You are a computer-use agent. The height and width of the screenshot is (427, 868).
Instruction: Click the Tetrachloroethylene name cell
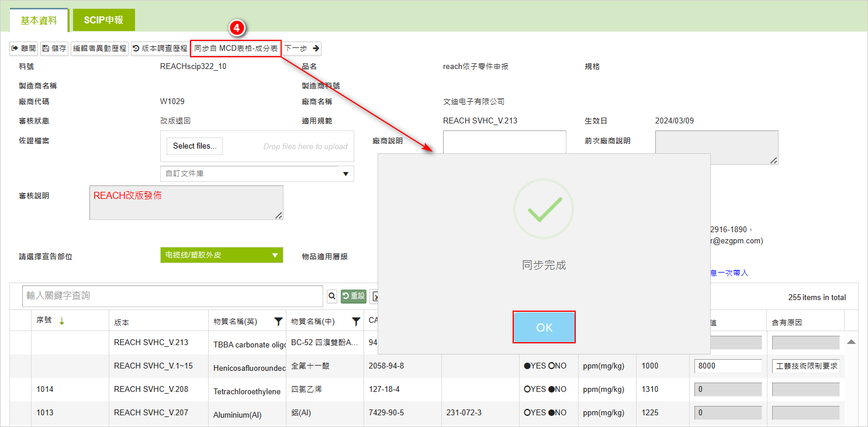click(x=247, y=392)
